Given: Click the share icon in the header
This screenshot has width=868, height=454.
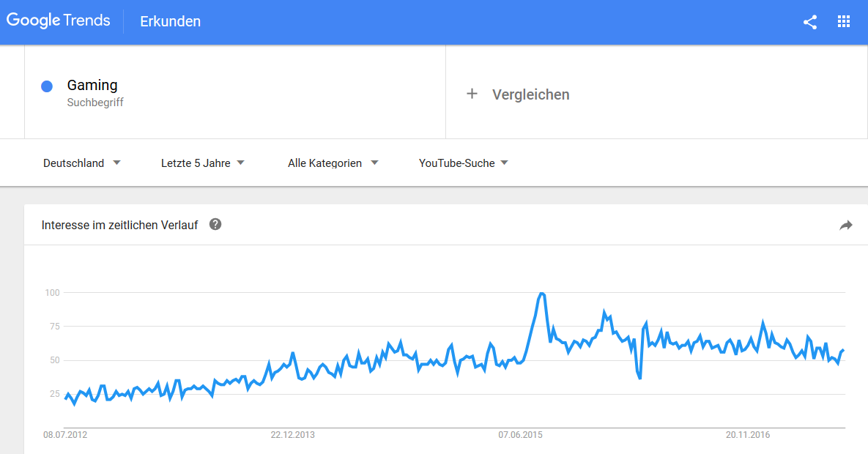Looking at the screenshot, I should coord(809,22).
